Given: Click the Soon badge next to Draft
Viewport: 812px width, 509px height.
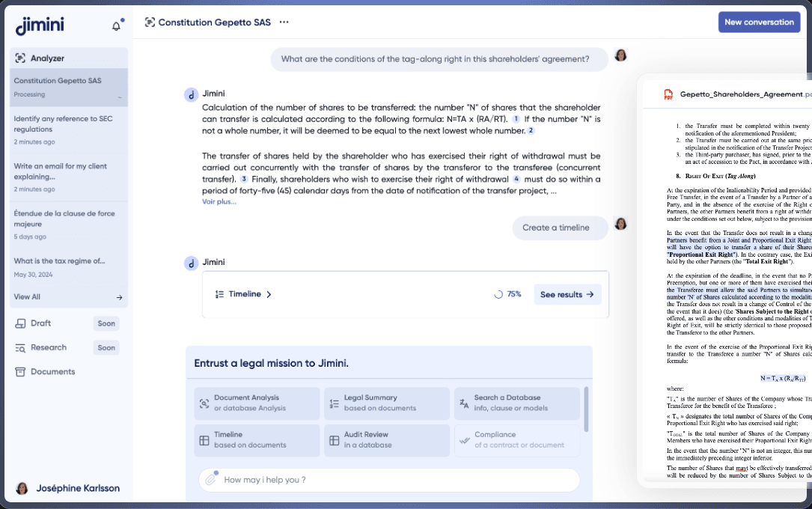Looking at the screenshot, I should coord(106,323).
